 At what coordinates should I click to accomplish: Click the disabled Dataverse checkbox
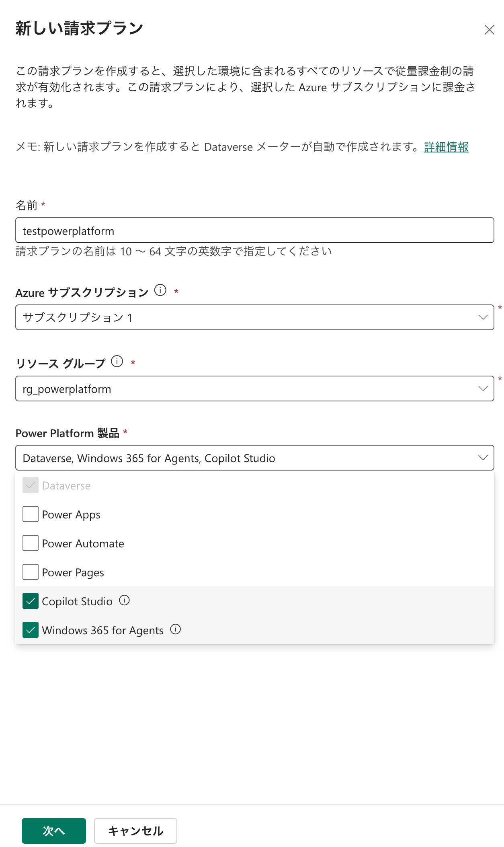pyautogui.click(x=31, y=485)
